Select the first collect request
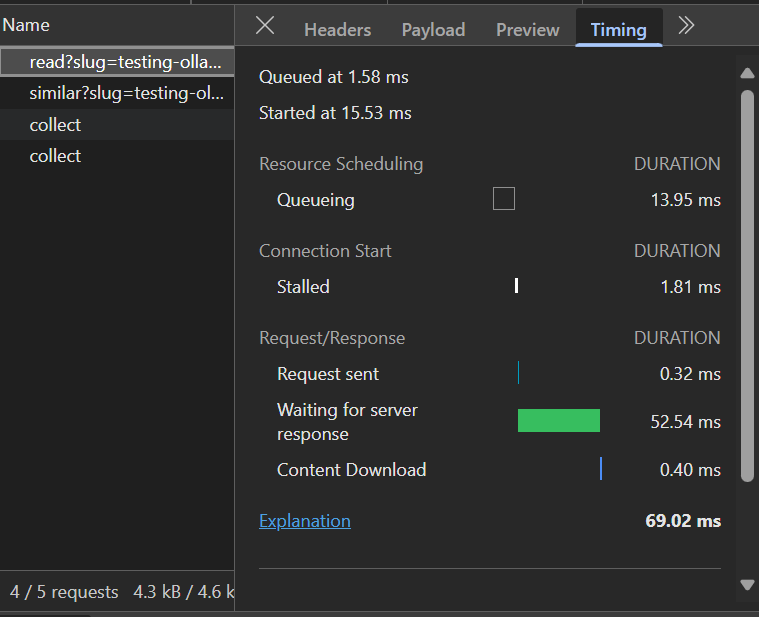Screen dimensions: 759x617 (x=56, y=125)
